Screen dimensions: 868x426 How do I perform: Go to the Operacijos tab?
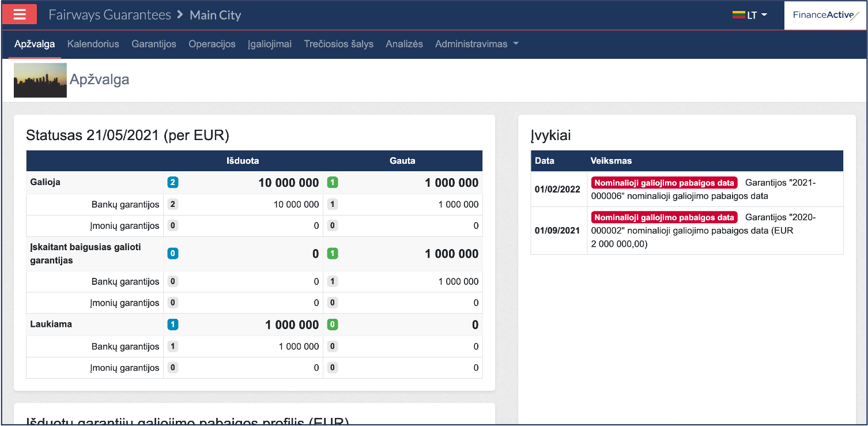tap(212, 44)
